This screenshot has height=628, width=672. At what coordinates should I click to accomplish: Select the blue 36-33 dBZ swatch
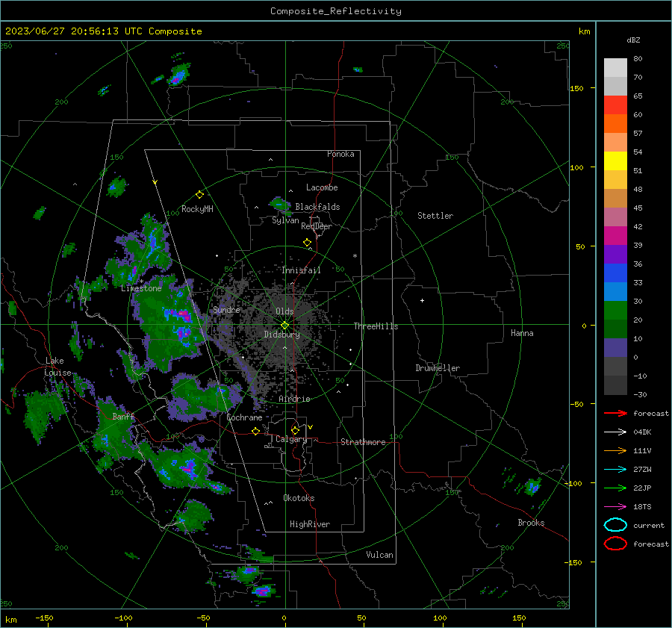[x=615, y=273]
